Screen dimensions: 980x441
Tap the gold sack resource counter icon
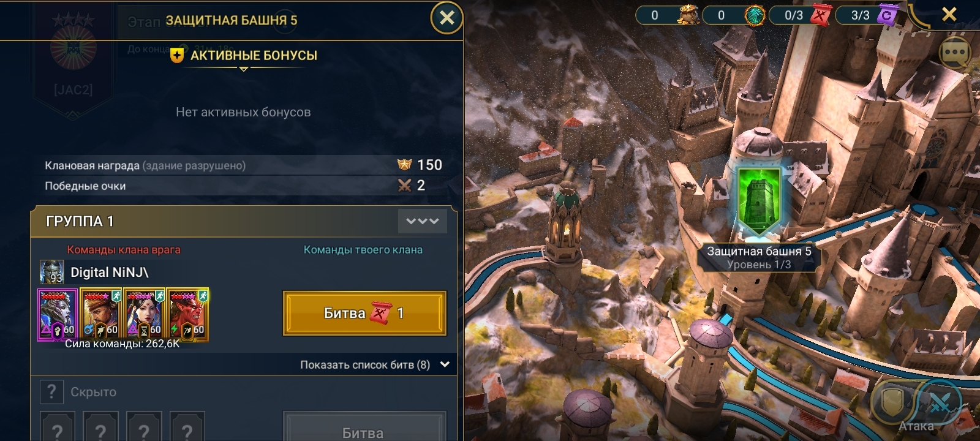[687, 15]
